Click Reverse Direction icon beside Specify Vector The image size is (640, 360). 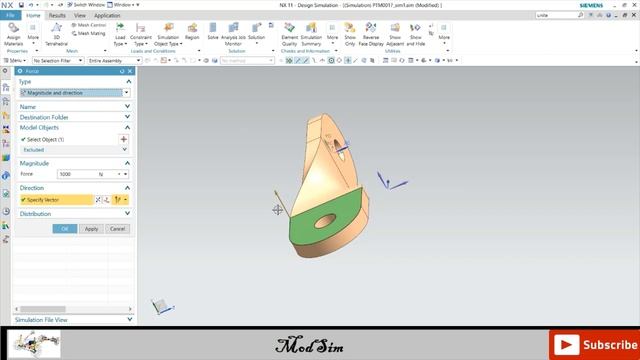[x=98, y=200]
